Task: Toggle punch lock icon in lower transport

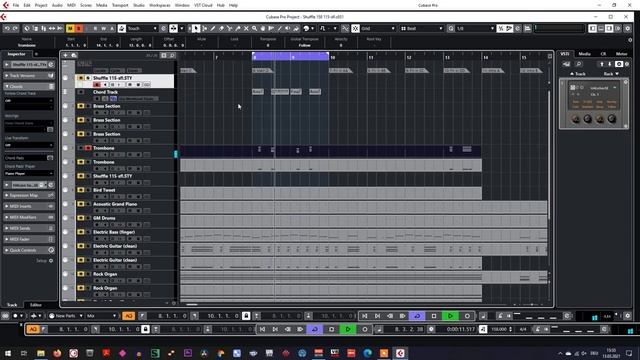Action: click(145, 329)
